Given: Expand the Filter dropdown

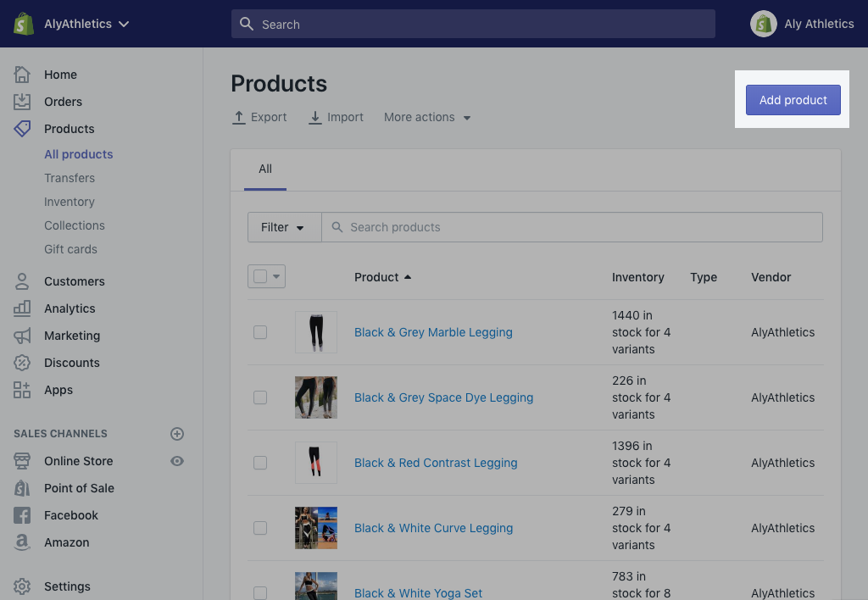Looking at the screenshot, I should 282,226.
